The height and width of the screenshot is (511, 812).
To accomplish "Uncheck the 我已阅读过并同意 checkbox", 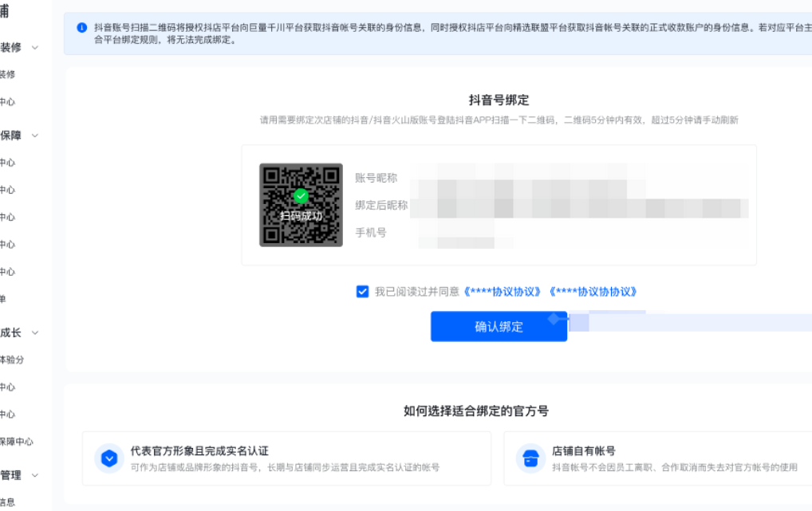I will [x=362, y=292].
